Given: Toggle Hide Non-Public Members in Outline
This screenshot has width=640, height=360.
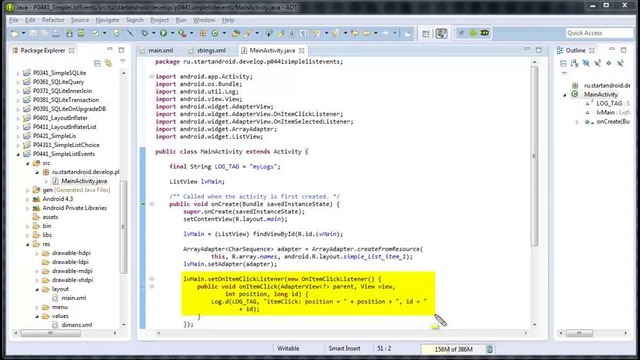Looking at the screenshot, I should tap(609, 63).
